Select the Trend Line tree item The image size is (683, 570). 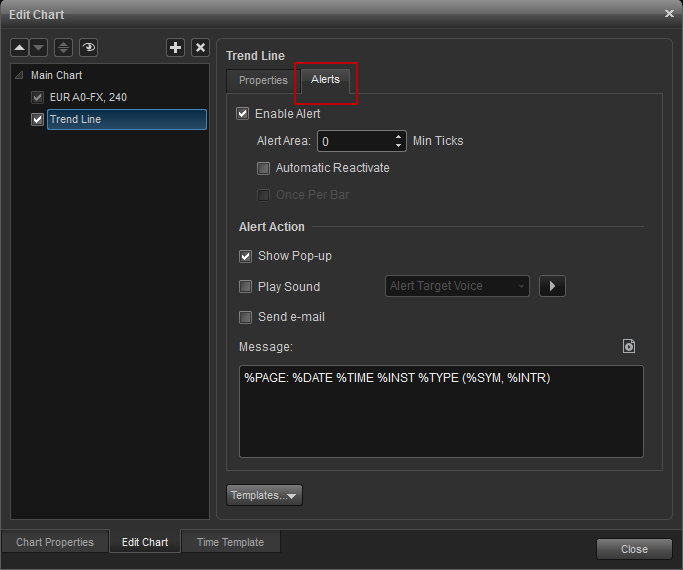127,119
